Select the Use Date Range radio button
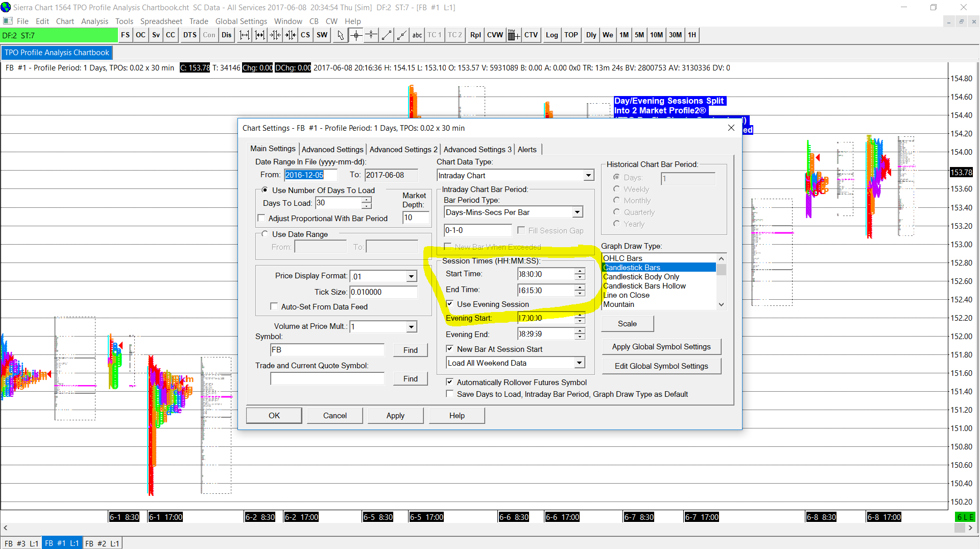This screenshot has height=549, width=980. [265, 234]
